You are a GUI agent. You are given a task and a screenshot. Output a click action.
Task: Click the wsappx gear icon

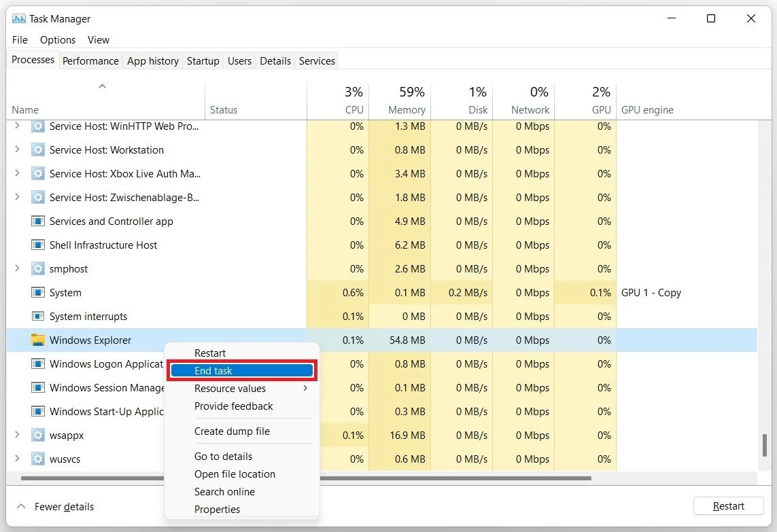[x=37, y=436]
